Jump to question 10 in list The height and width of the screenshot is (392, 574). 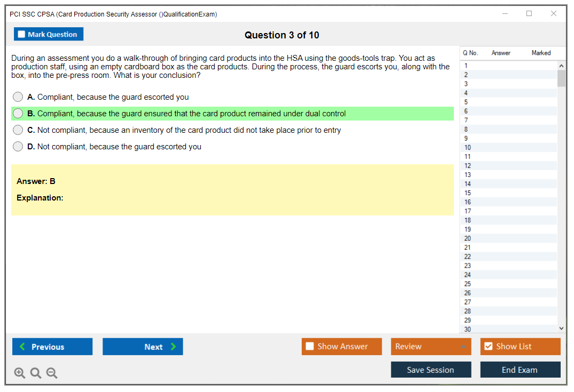click(x=468, y=148)
